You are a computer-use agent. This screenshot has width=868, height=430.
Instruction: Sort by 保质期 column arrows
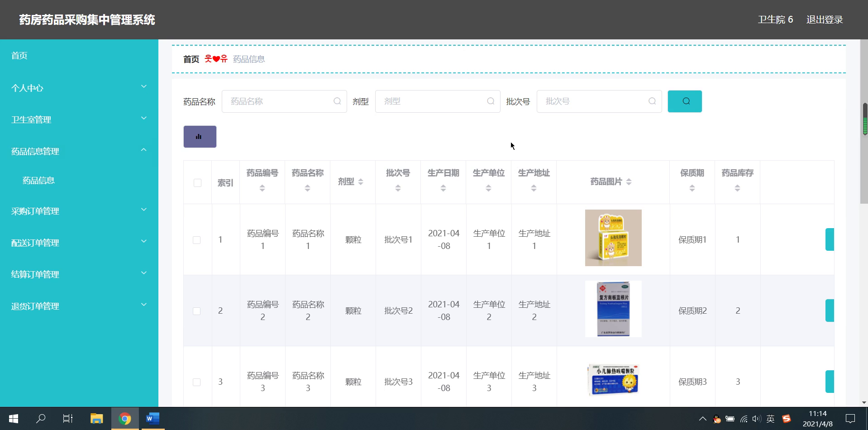[692, 188]
